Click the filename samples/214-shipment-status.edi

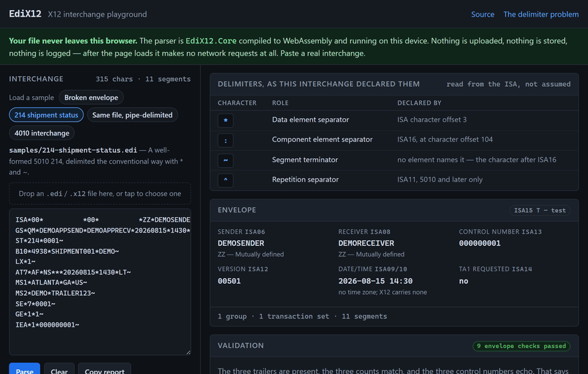(73, 150)
